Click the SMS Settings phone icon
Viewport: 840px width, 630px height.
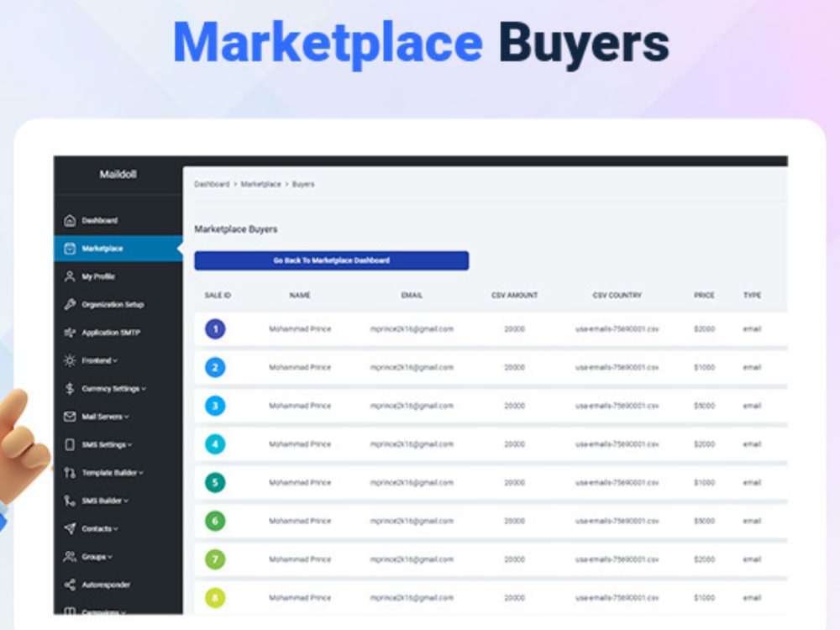70,444
